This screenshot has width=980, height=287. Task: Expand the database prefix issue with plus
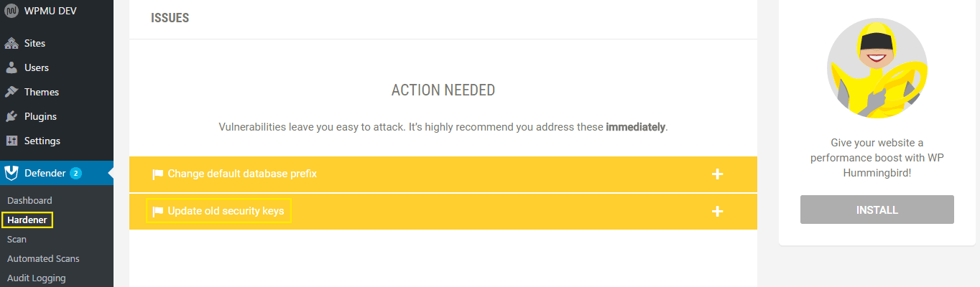click(x=716, y=174)
